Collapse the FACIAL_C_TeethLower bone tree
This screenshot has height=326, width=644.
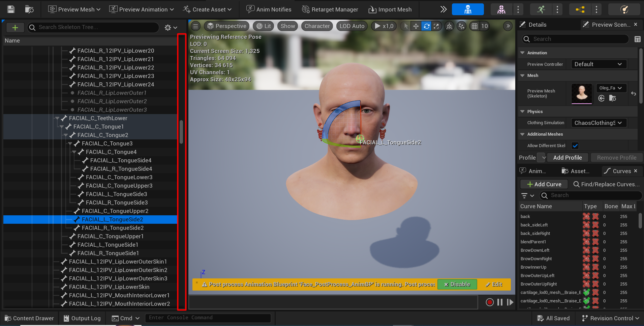coord(57,118)
